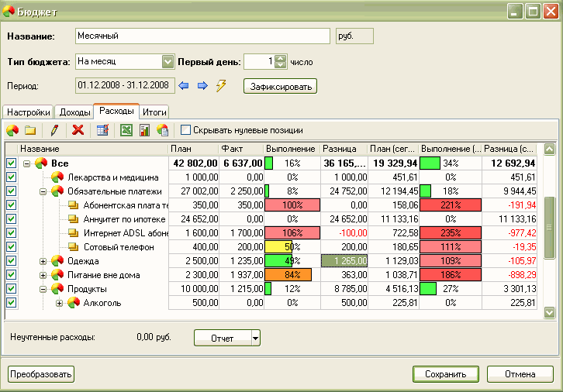Open the 'Итоги' tab

click(154, 112)
